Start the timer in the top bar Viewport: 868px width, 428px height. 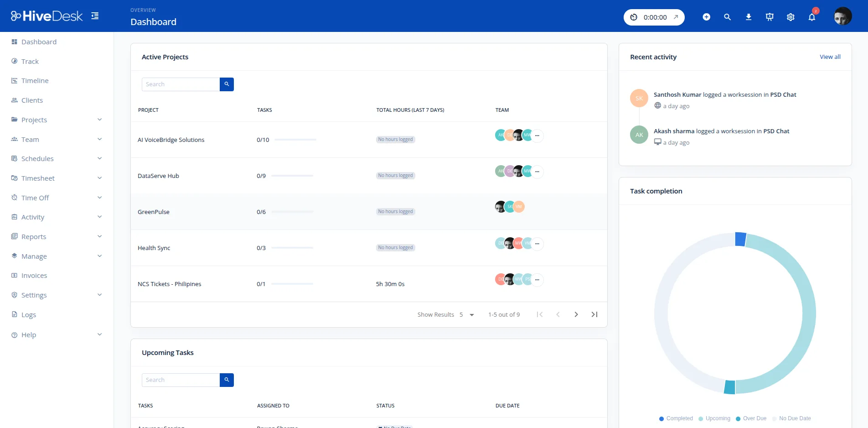click(654, 17)
